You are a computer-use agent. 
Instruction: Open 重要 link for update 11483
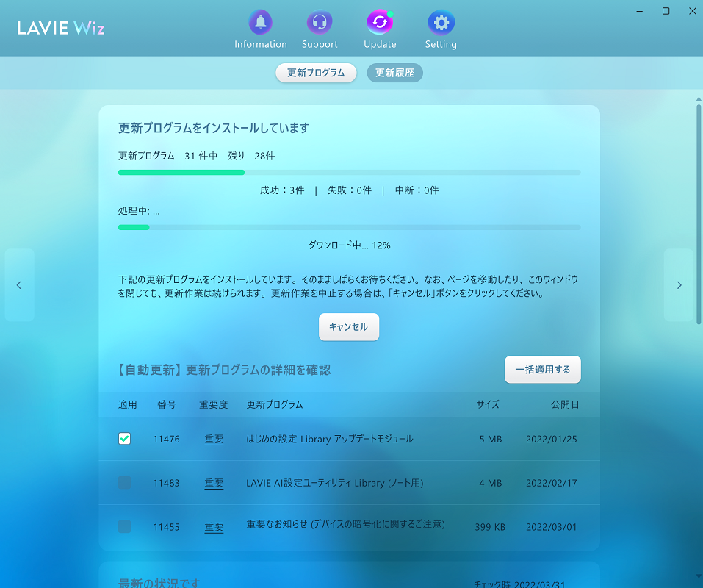point(214,483)
